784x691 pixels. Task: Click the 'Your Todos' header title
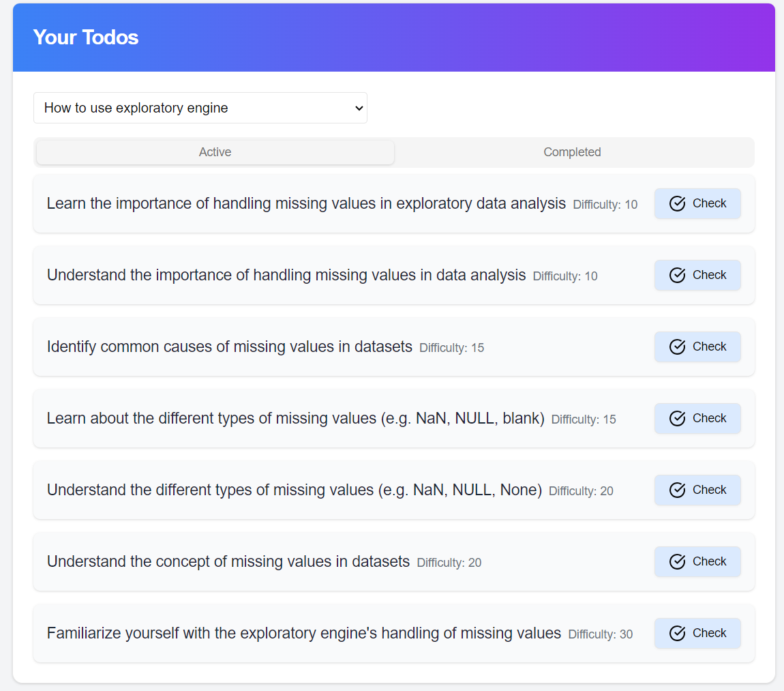(x=86, y=37)
